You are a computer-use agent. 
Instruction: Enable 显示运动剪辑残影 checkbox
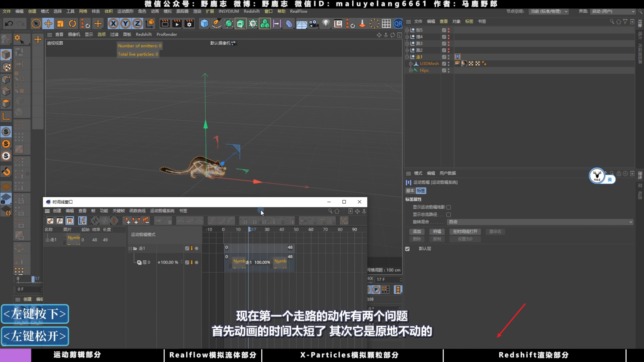449,207
